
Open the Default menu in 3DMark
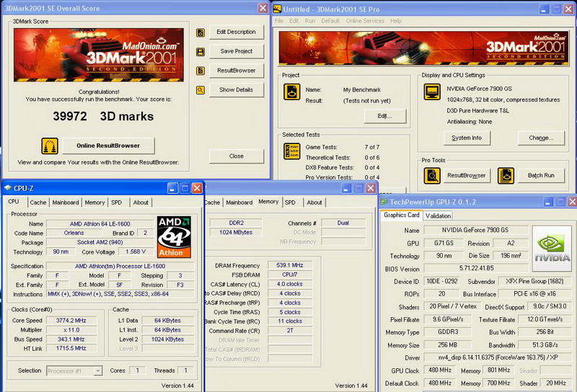tap(330, 21)
